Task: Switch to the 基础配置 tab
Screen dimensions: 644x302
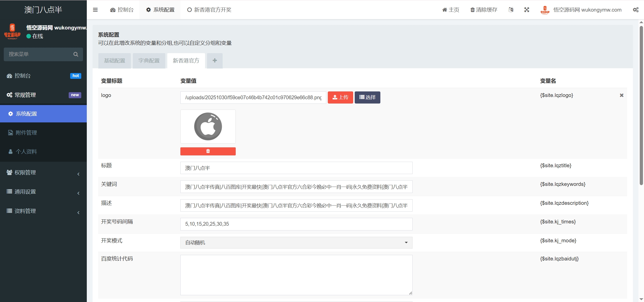Action: pyautogui.click(x=114, y=61)
